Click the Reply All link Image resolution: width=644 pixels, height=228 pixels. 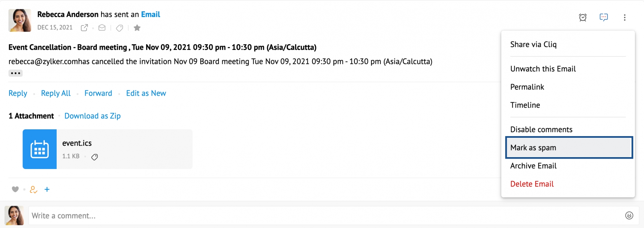pos(56,93)
